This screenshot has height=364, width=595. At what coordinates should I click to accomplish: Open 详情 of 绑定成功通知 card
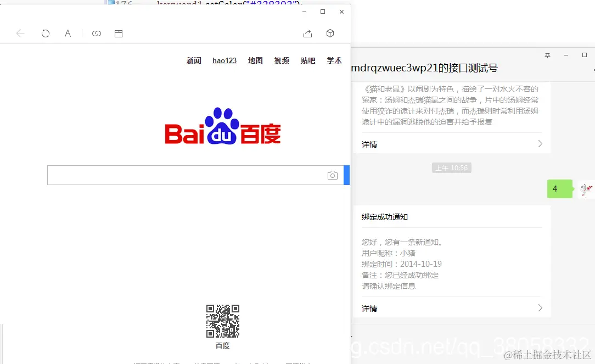pos(369,309)
